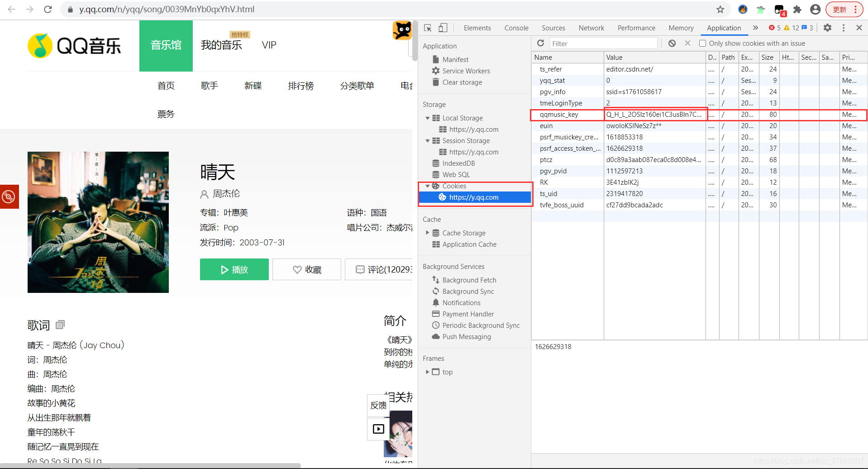Image resolution: width=868 pixels, height=469 pixels.
Task: Focus the cookie Filter text field
Action: 603,43
